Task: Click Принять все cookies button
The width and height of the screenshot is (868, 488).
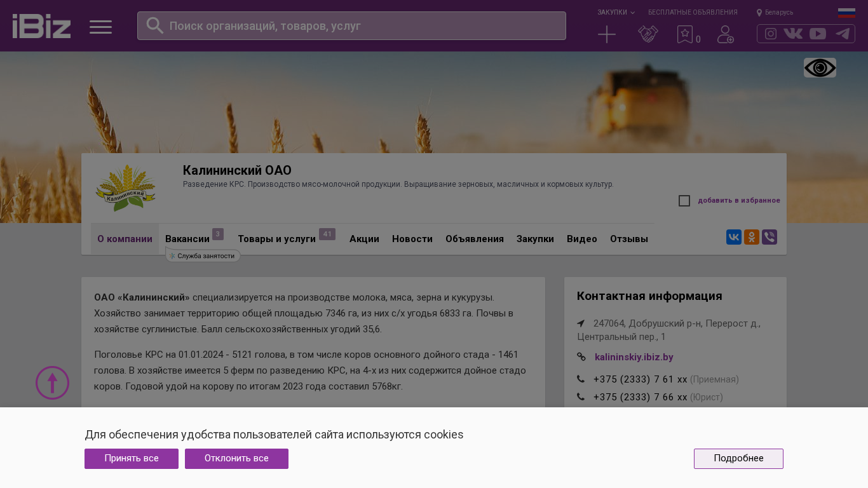Action: (132, 459)
